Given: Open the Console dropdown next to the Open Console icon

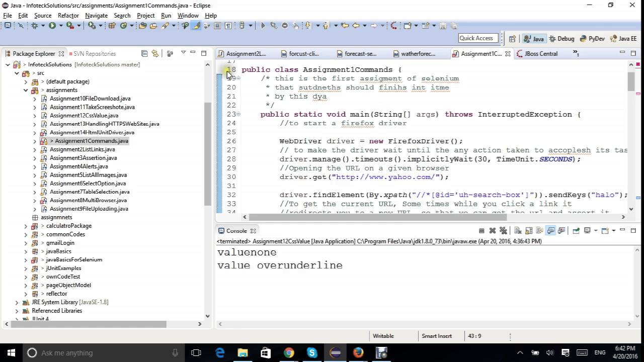Looking at the screenshot, I should tap(614, 231).
